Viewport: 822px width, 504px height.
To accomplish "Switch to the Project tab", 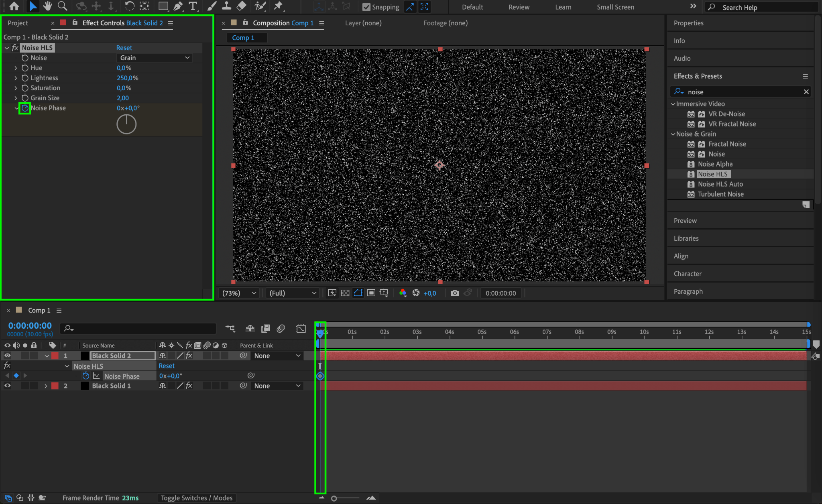I will click(x=18, y=23).
